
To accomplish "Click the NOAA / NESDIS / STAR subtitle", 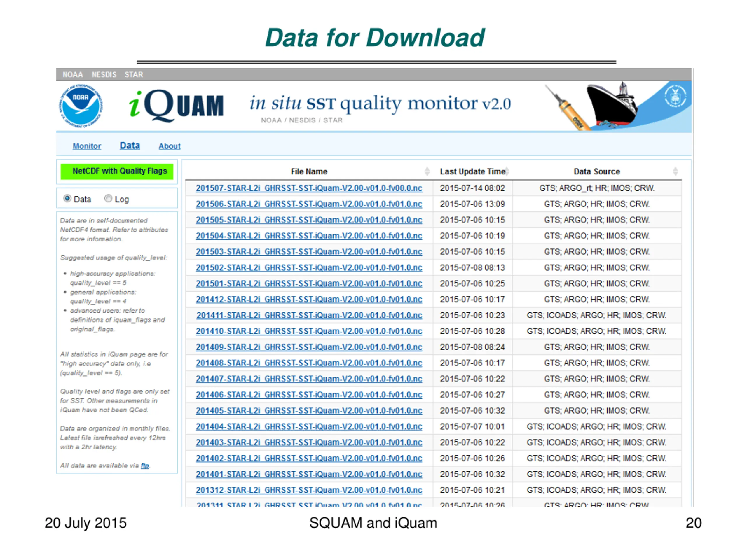I will click(301, 120).
